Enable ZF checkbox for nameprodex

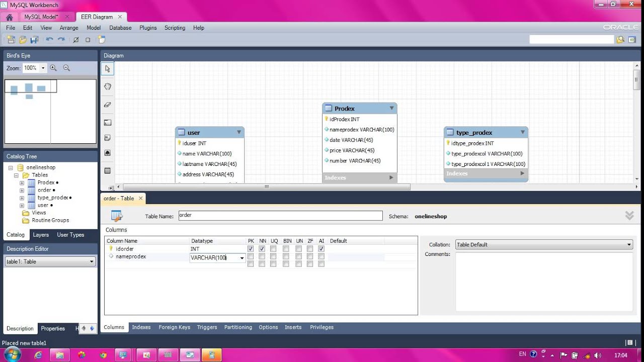coord(310,256)
